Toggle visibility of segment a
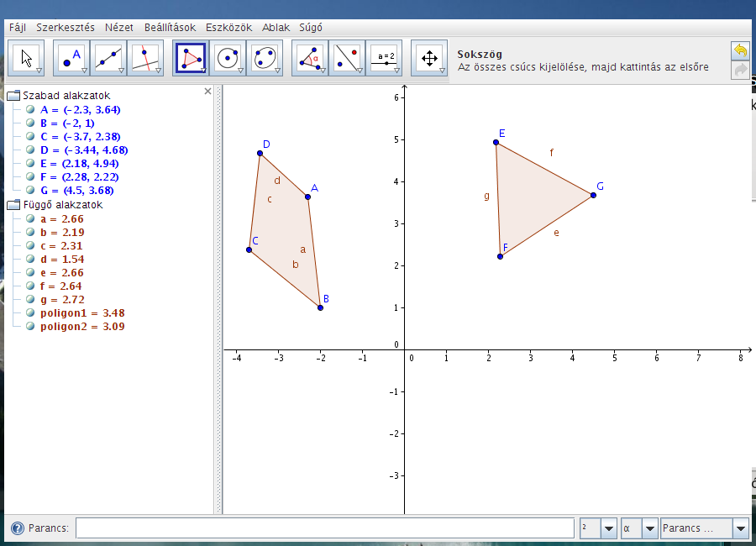Image resolution: width=756 pixels, height=546 pixels. pyautogui.click(x=30, y=218)
